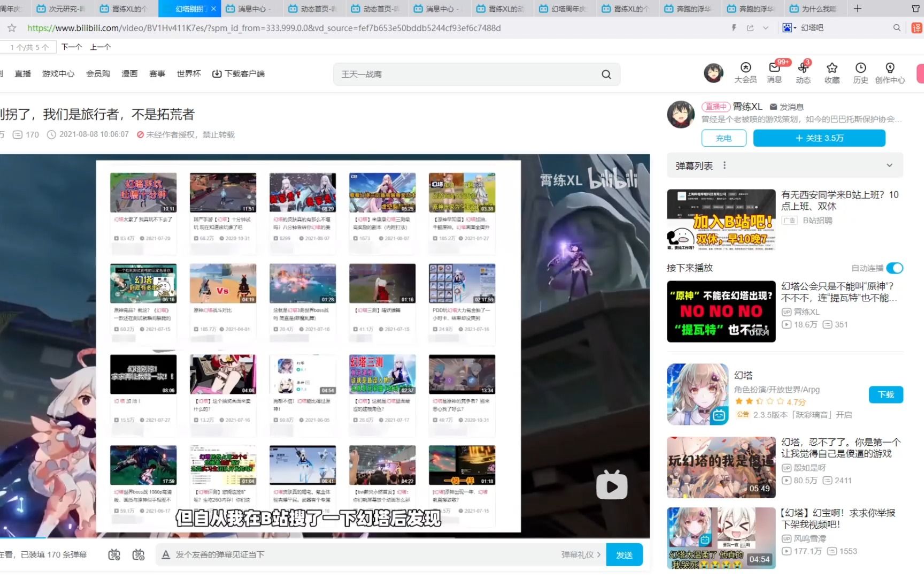Open 弹幕礼仪 etiquette link arrow
This screenshot has height=578, width=924.
pyautogui.click(x=598, y=555)
